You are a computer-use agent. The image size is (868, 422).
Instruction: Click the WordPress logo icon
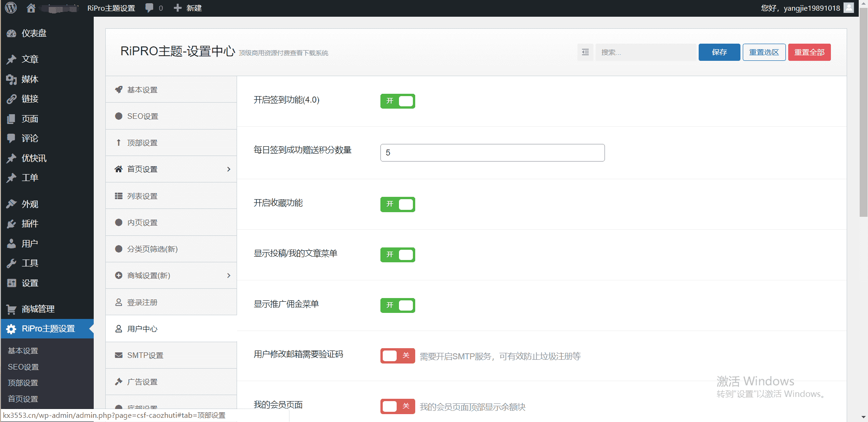point(11,8)
